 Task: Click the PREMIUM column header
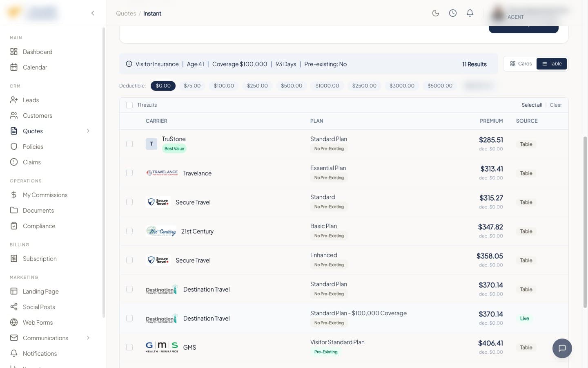click(x=491, y=121)
